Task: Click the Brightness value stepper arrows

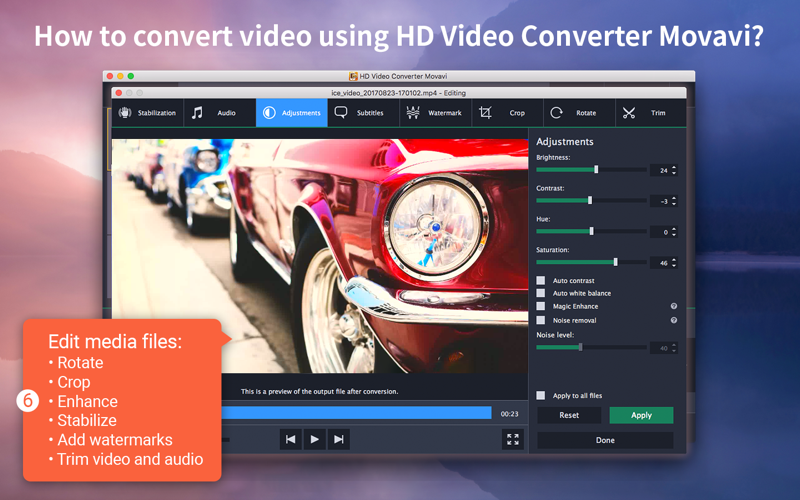Action: coord(674,170)
